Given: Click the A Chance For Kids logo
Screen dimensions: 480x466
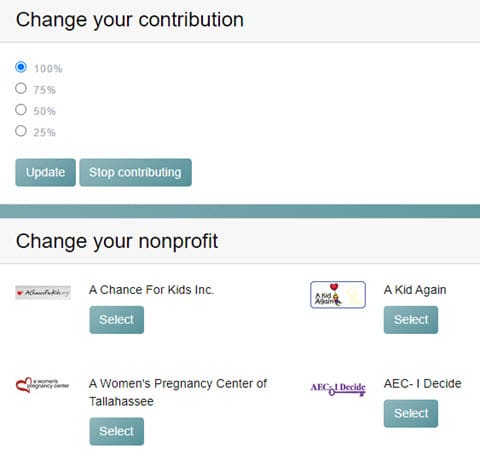Looking at the screenshot, I should pyautogui.click(x=43, y=293).
